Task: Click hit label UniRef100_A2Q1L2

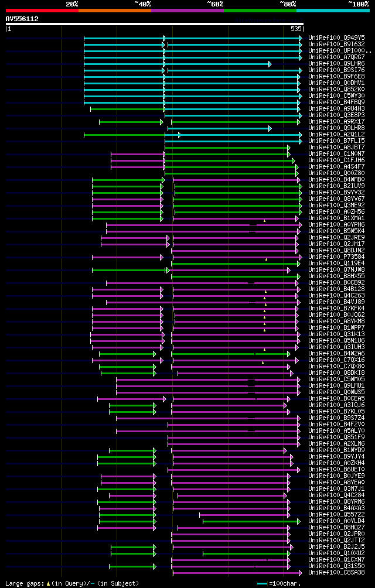Action: pos(336,135)
